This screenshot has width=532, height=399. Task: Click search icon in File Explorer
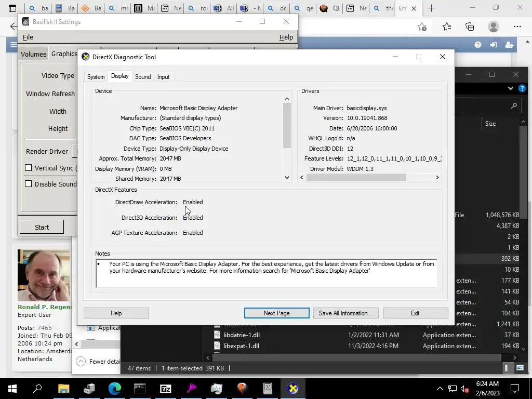514,106
